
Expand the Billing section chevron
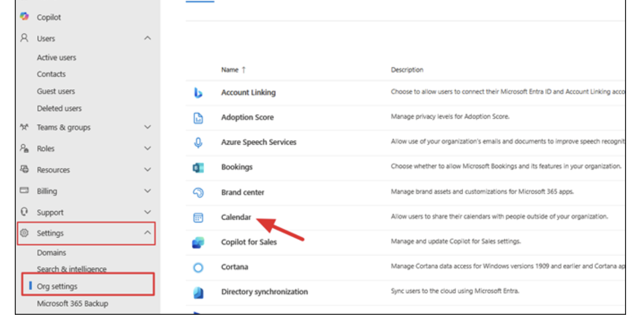click(x=148, y=191)
